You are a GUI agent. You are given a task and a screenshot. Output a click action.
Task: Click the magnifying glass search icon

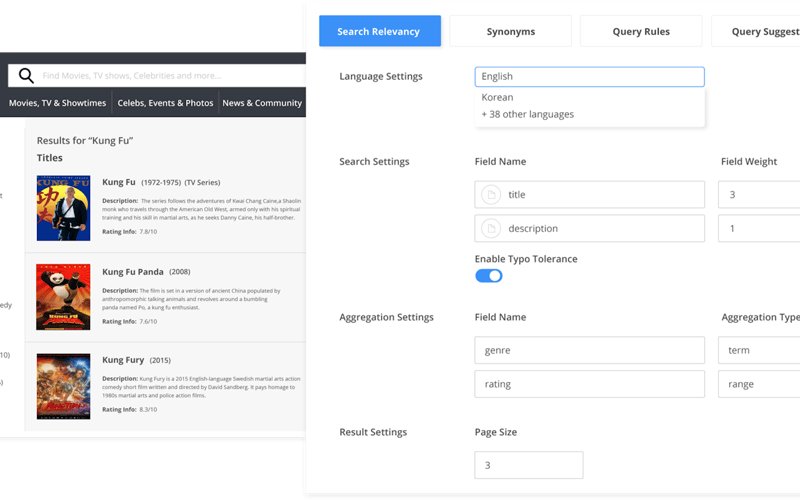click(x=26, y=76)
